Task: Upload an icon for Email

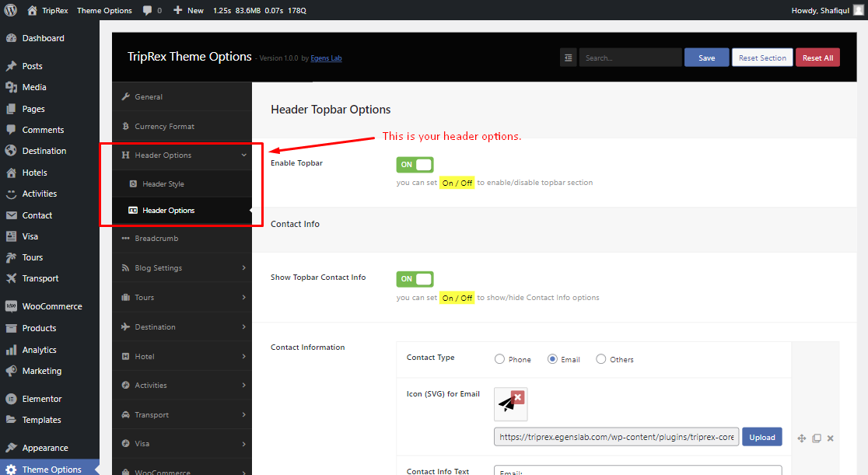Action: [761, 438]
